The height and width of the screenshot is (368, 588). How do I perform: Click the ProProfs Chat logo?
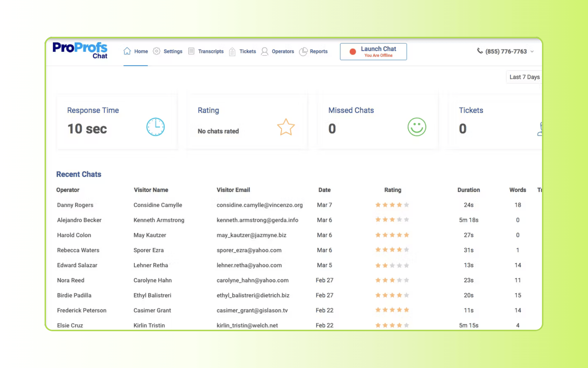[80, 50]
